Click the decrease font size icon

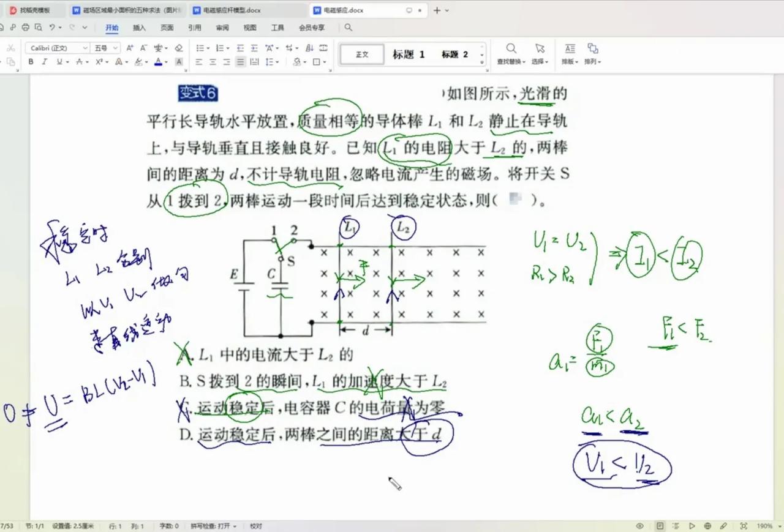coord(144,48)
